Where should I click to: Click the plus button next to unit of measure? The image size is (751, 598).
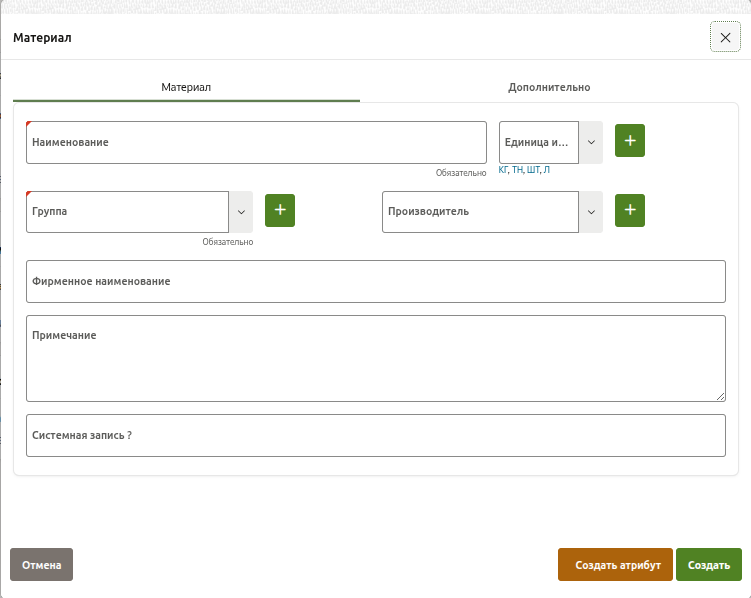629,142
